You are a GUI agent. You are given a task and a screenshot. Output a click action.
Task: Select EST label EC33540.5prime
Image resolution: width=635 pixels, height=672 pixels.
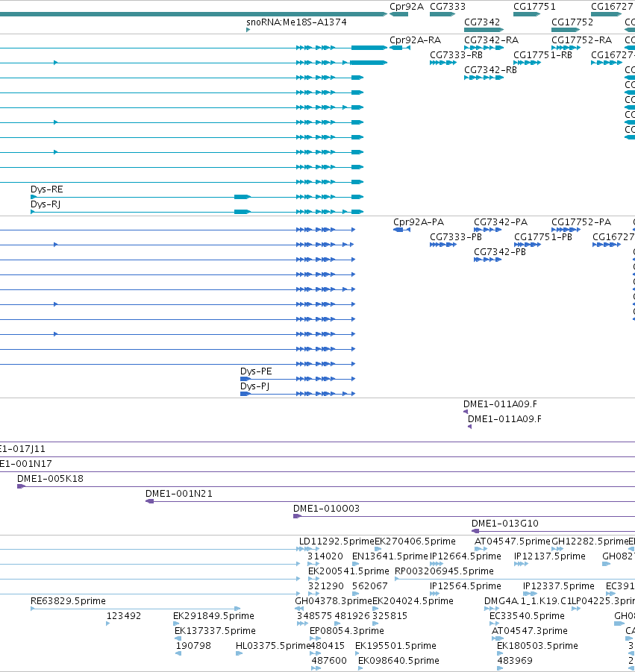(x=527, y=616)
